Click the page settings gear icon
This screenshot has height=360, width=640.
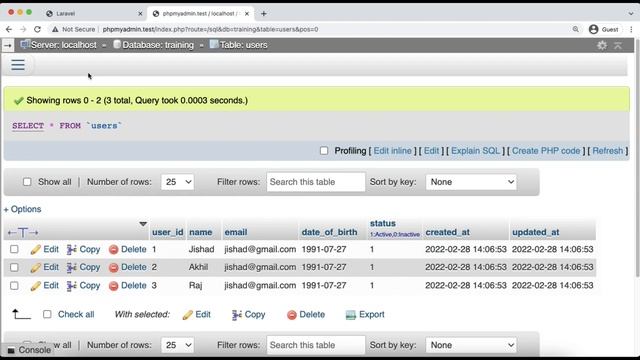602,45
